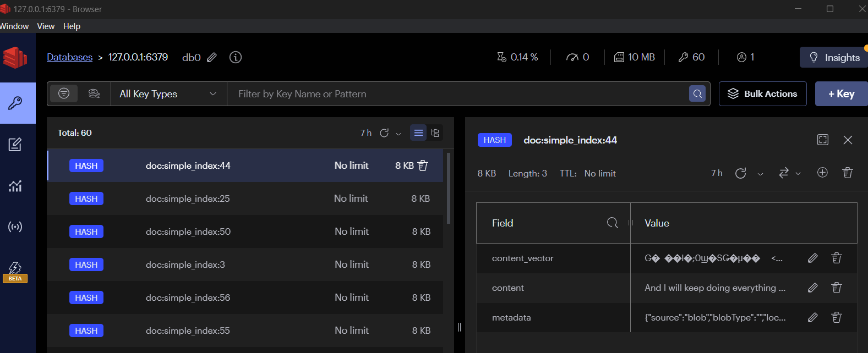This screenshot has width=868, height=353.
Task: Go to Databases breadcrumb link
Action: pyautogui.click(x=69, y=57)
